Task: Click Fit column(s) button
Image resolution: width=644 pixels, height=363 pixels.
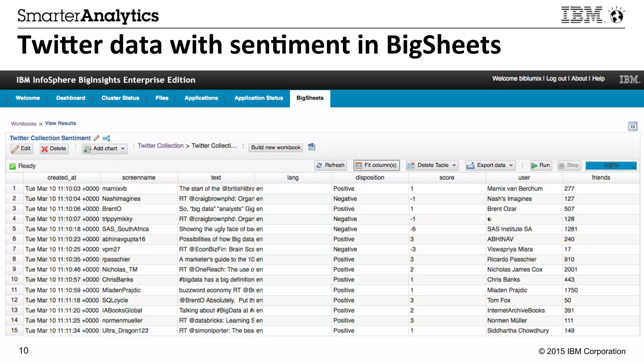Action: [x=377, y=165]
